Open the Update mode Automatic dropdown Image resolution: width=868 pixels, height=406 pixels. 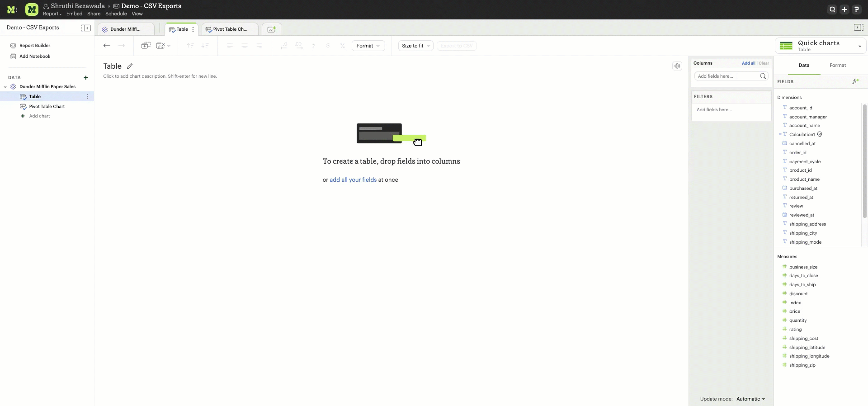click(750, 399)
